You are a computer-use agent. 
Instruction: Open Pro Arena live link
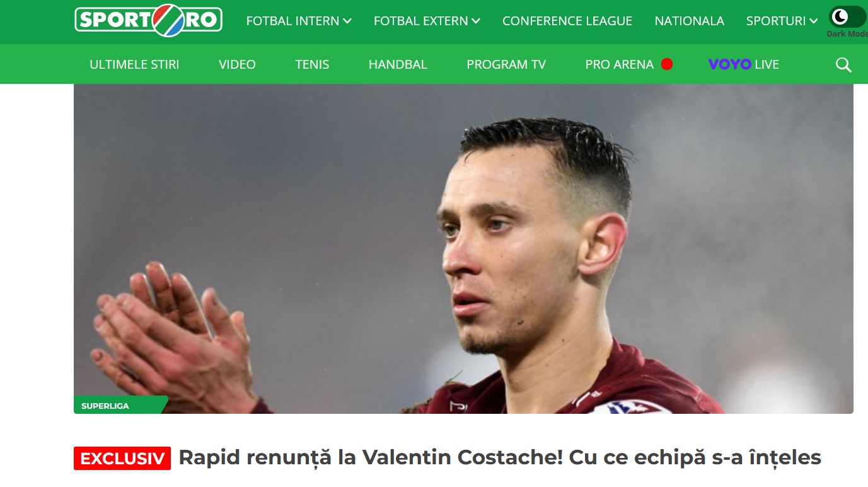click(x=619, y=64)
